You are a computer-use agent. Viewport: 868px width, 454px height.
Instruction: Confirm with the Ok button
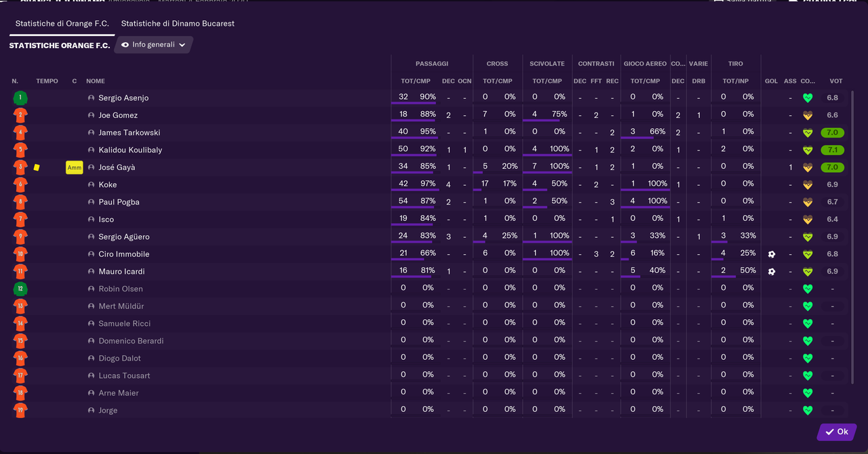[x=837, y=432]
